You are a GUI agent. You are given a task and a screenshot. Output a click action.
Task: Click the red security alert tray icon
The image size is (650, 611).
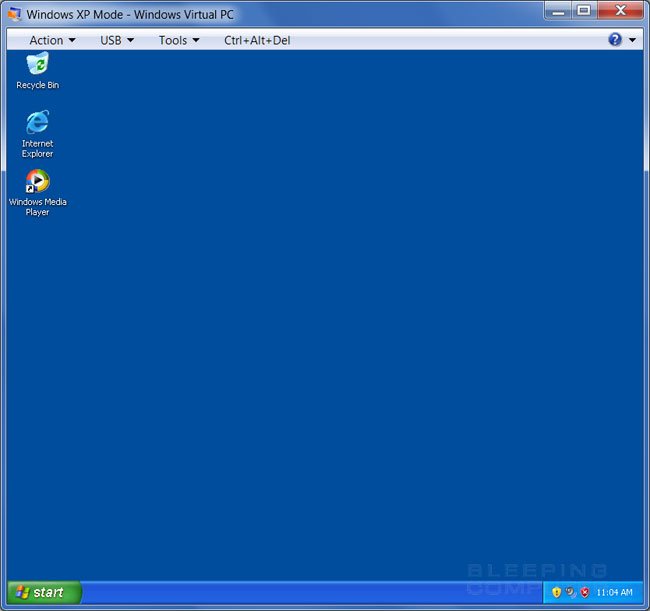click(585, 592)
